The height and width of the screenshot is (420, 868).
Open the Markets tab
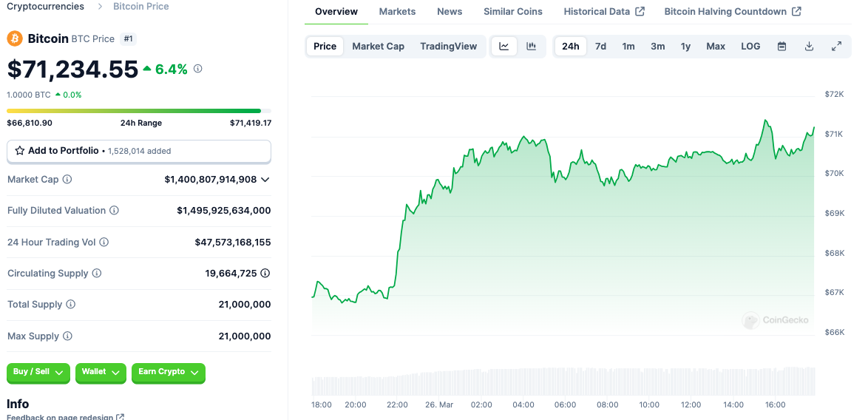click(x=398, y=12)
